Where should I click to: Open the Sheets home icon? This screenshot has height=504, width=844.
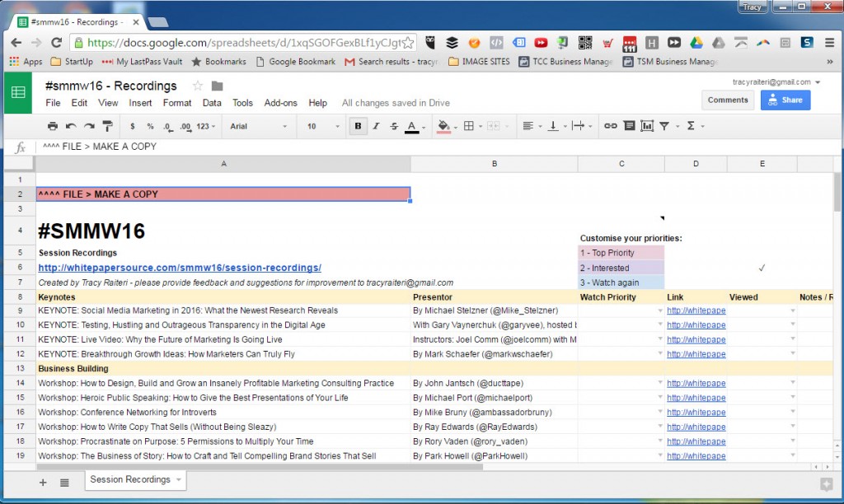pyautogui.click(x=18, y=92)
